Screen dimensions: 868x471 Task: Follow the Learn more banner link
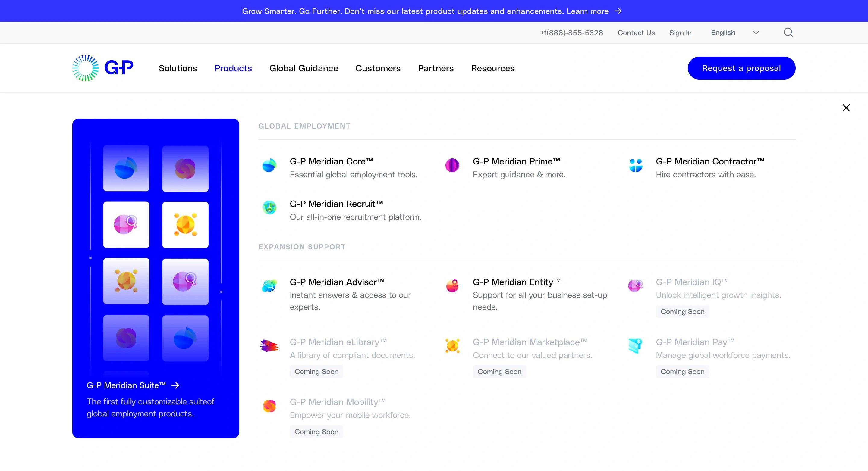pos(594,11)
